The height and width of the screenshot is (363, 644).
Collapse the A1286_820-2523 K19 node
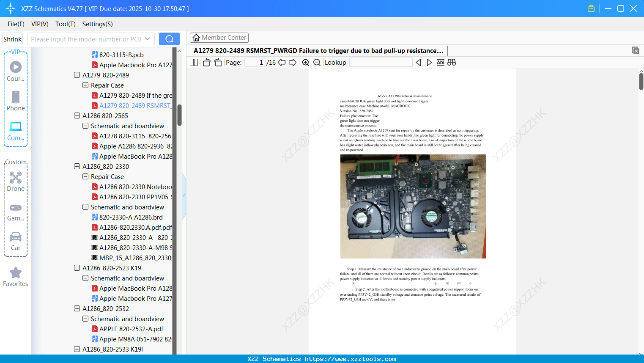tap(77, 268)
